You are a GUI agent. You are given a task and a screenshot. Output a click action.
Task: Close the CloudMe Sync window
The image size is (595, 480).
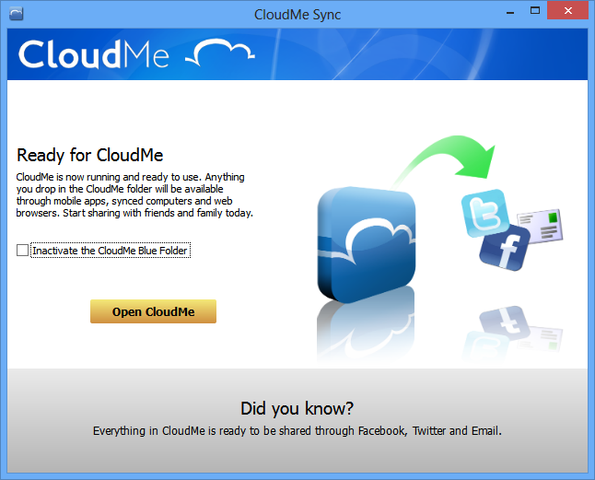click(x=568, y=11)
